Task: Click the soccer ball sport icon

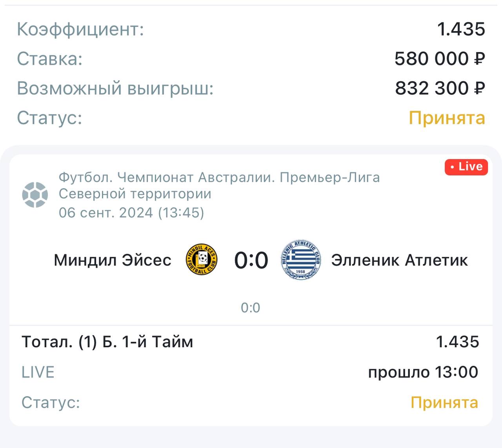Action: tap(35, 194)
